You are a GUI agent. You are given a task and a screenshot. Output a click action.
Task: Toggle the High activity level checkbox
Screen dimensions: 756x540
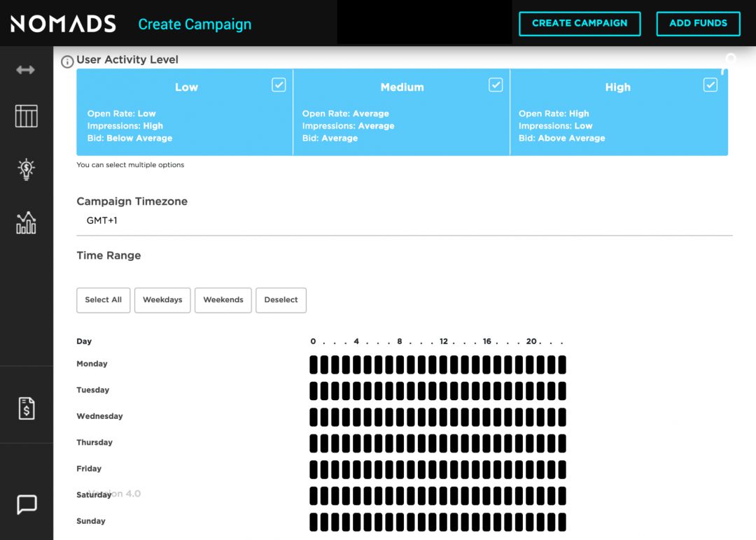coord(710,85)
